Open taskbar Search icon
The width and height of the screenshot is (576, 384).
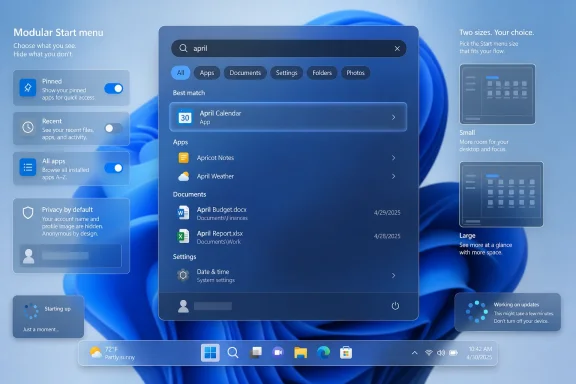coord(233,353)
